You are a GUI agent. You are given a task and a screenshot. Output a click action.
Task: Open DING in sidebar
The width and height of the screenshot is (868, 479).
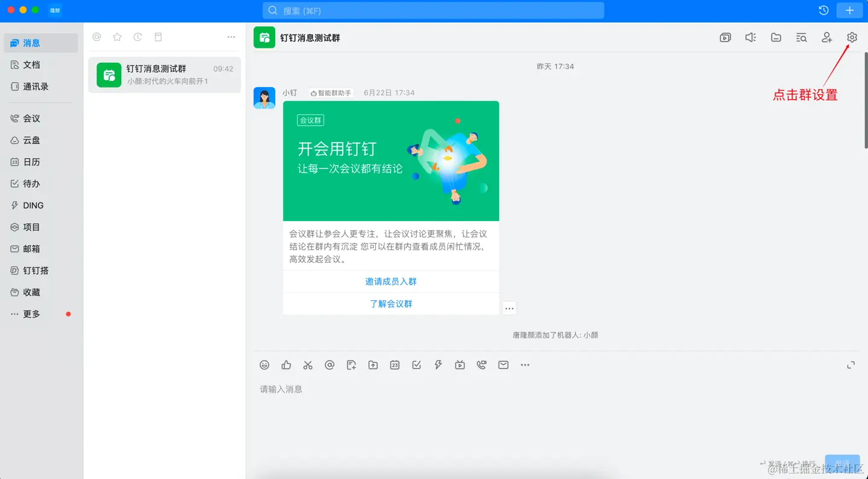(x=41, y=205)
